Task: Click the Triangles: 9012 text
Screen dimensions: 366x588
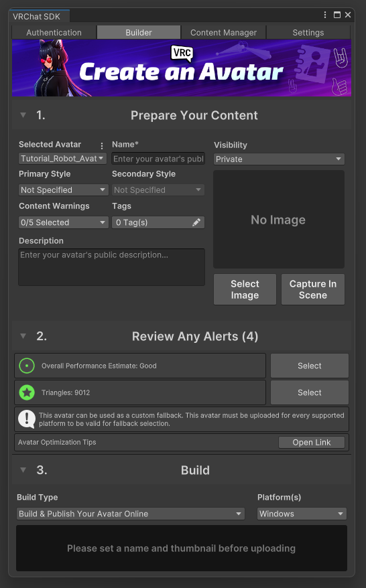Action: pos(66,392)
